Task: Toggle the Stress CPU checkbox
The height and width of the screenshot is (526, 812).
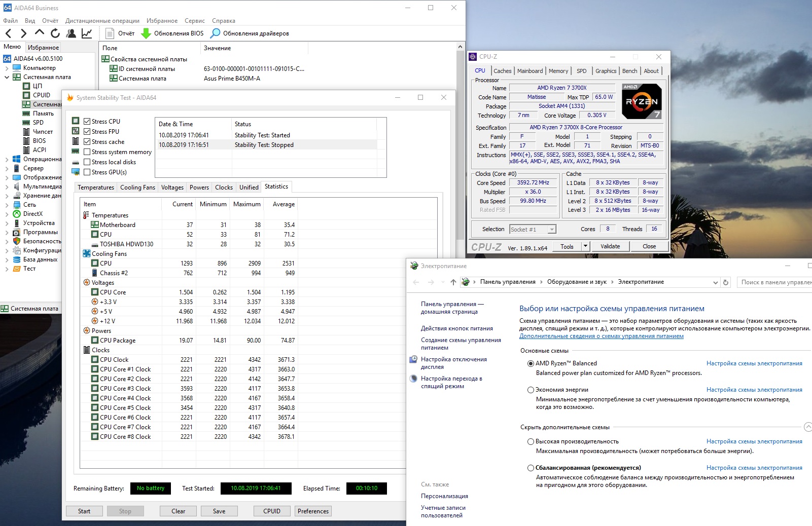Action: [87, 122]
